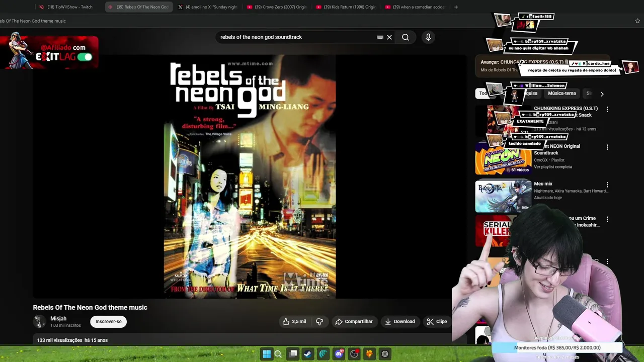644x362 pixels.
Task: Open the grey circular app in taskbar
Action: tap(385, 354)
